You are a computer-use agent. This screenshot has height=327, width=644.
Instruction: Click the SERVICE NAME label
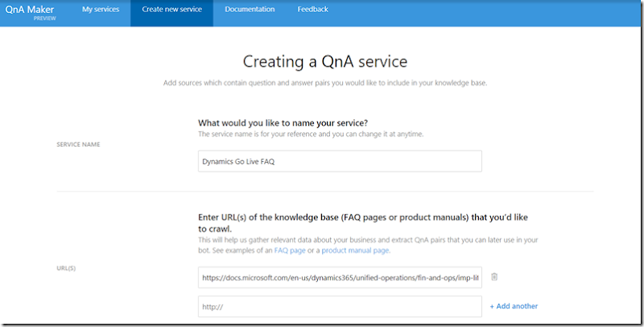[x=78, y=145]
